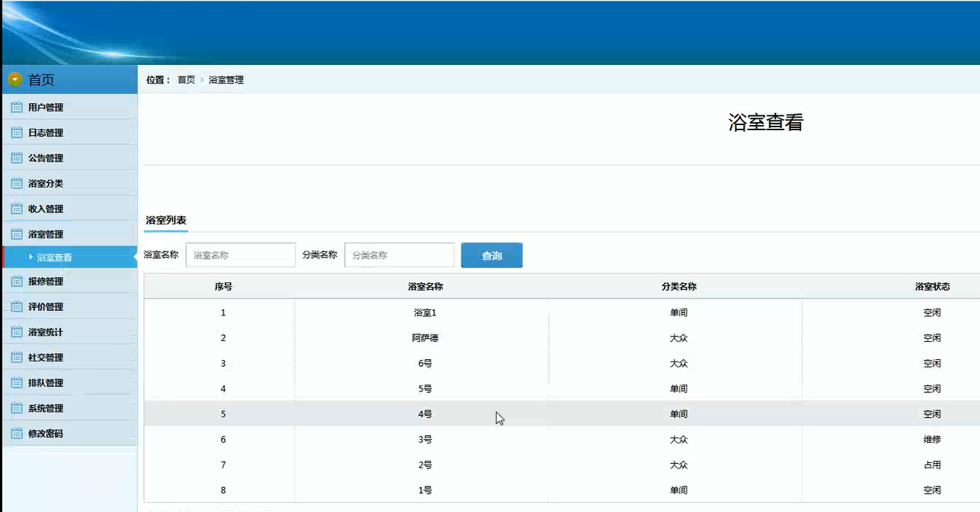
Task: Click the 查询 search button
Action: click(492, 255)
